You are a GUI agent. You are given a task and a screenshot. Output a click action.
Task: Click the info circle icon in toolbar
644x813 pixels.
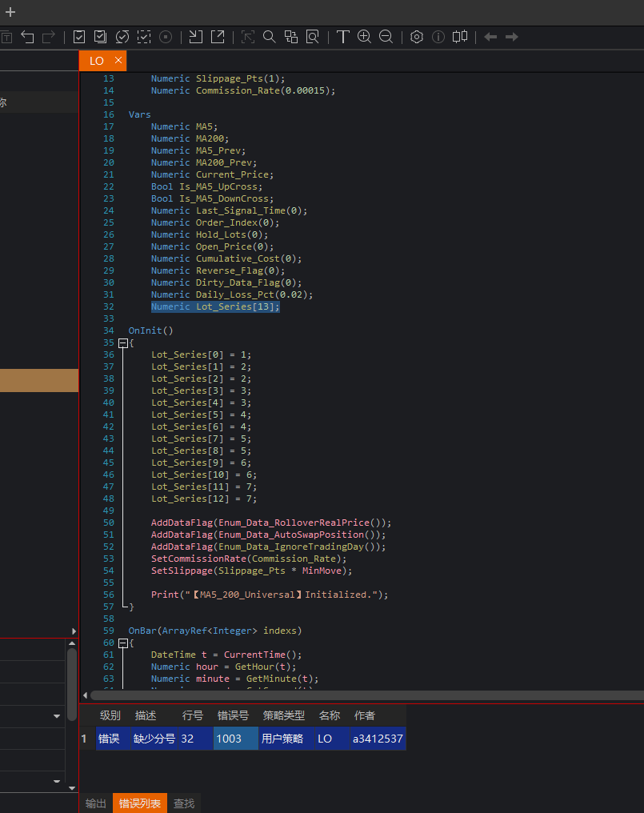coord(438,37)
